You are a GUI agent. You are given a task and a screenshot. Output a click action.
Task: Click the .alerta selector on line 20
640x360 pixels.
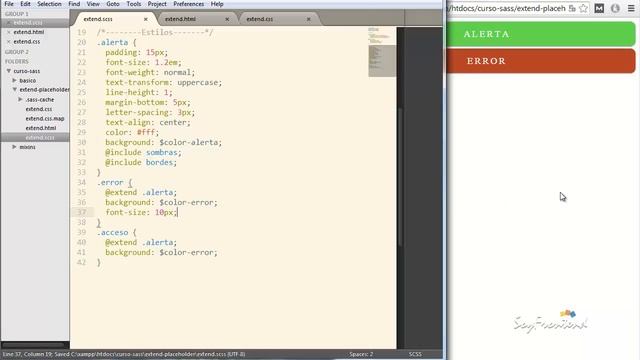pyautogui.click(x=112, y=42)
